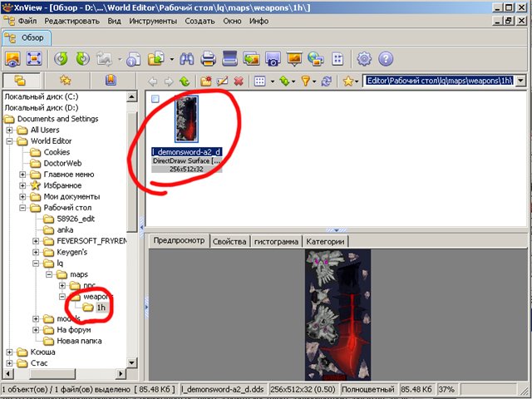Create new folder icon
Screen dimensions: 532x399
pyautogui.click(x=206, y=81)
